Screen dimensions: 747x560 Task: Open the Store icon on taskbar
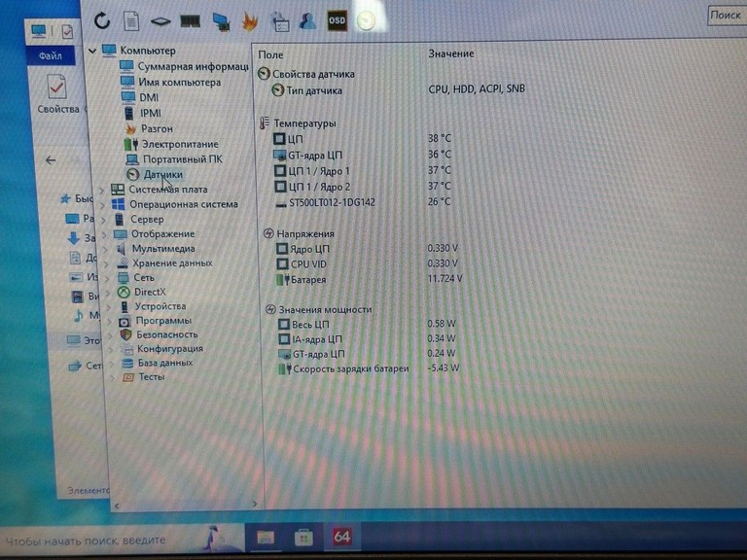tap(303, 538)
